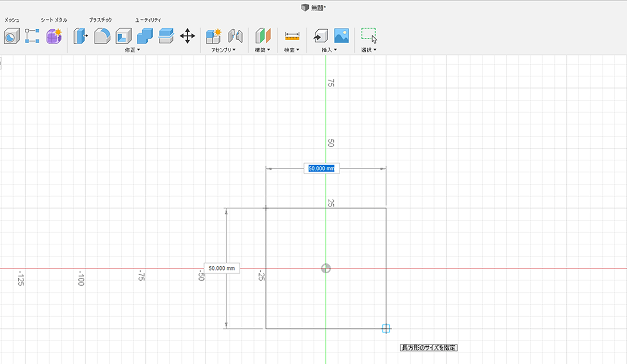This screenshot has width=627, height=364.
Task: Click the Fillet tool icon
Action: 102,36
